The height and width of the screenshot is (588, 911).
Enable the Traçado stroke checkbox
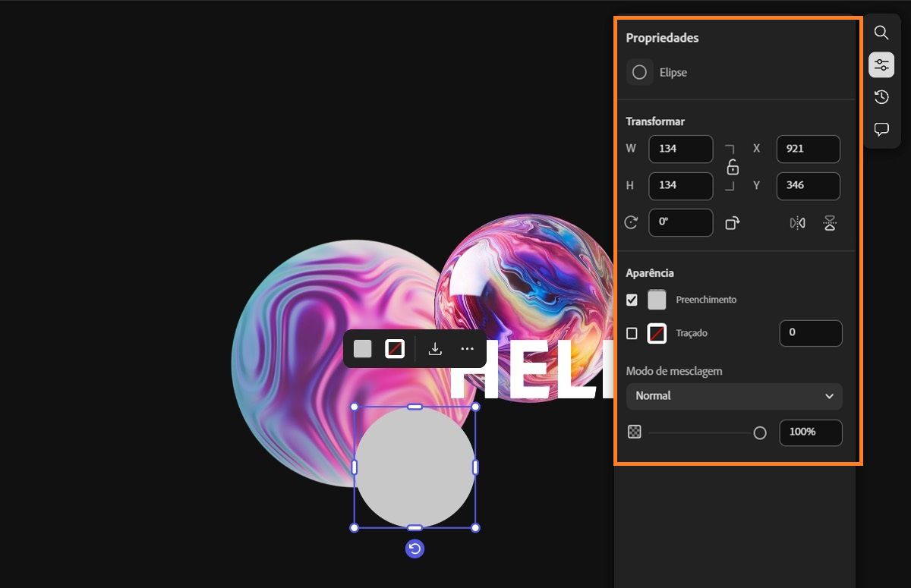[631, 333]
